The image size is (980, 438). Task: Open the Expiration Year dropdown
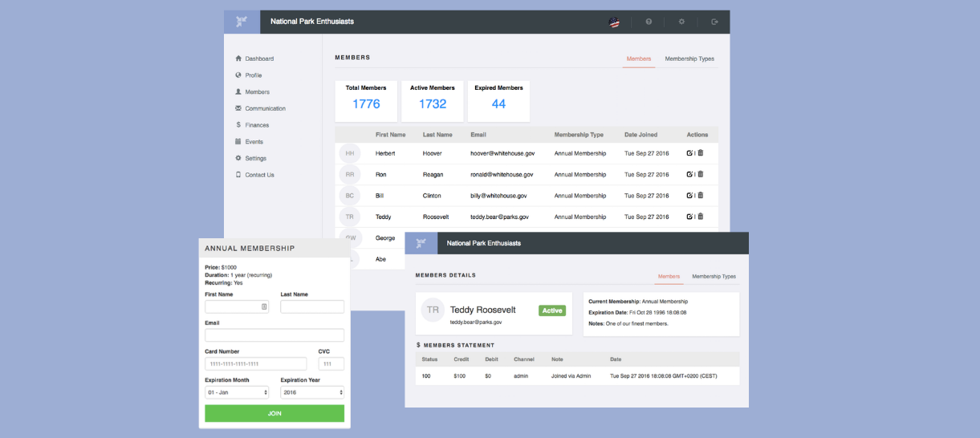(x=312, y=392)
